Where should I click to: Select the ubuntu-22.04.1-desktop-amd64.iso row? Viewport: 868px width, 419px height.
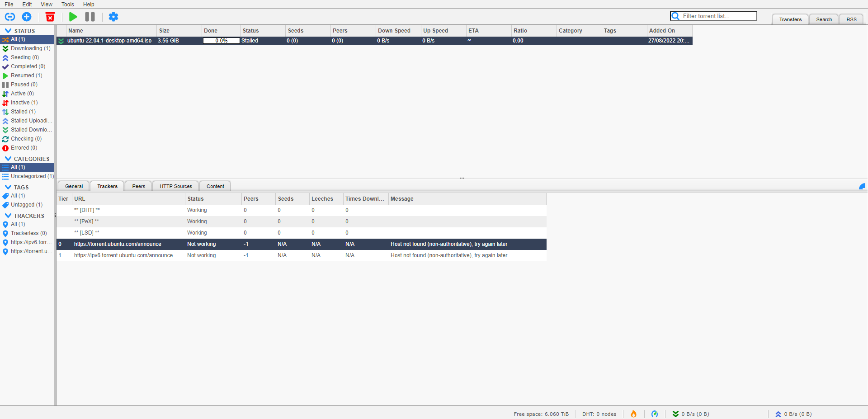374,41
